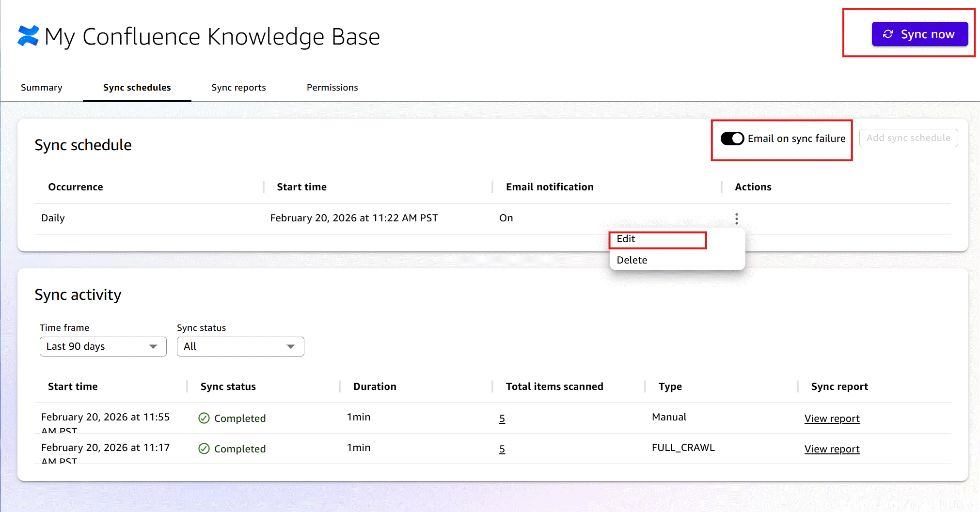Click the My Confluence Knowledge Base title

click(212, 37)
